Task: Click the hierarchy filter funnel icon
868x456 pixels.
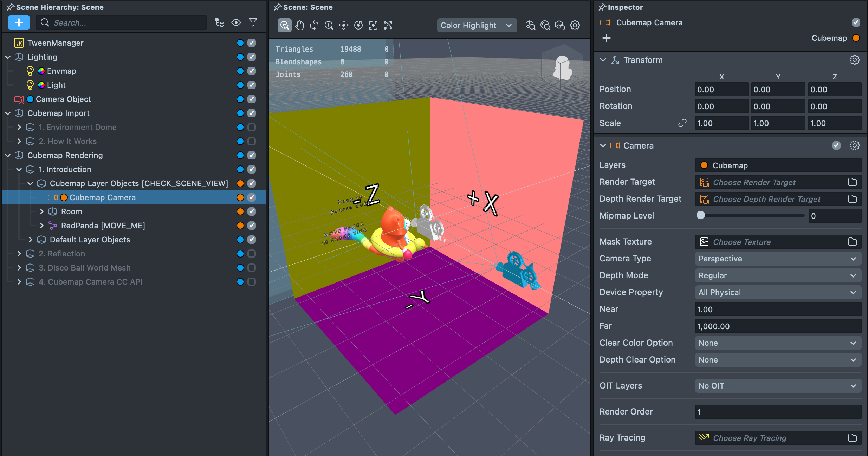Action: click(x=253, y=23)
